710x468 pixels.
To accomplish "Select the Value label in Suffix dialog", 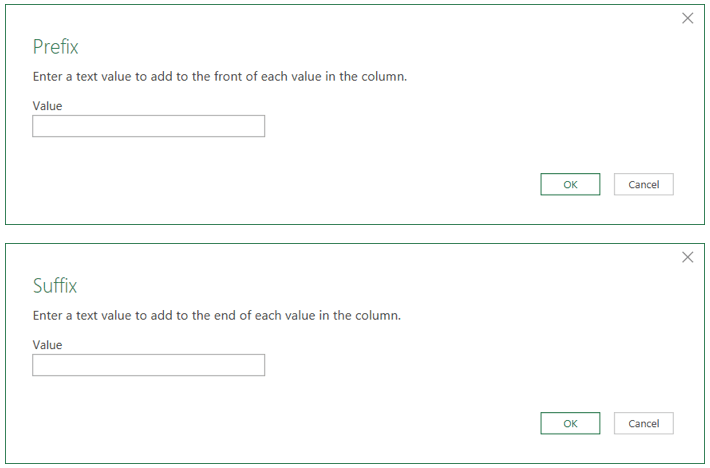I will (x=47, y=344).
